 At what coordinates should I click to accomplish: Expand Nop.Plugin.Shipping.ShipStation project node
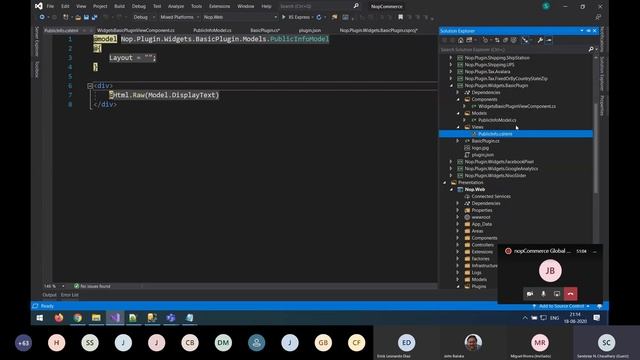coord(451,58)
